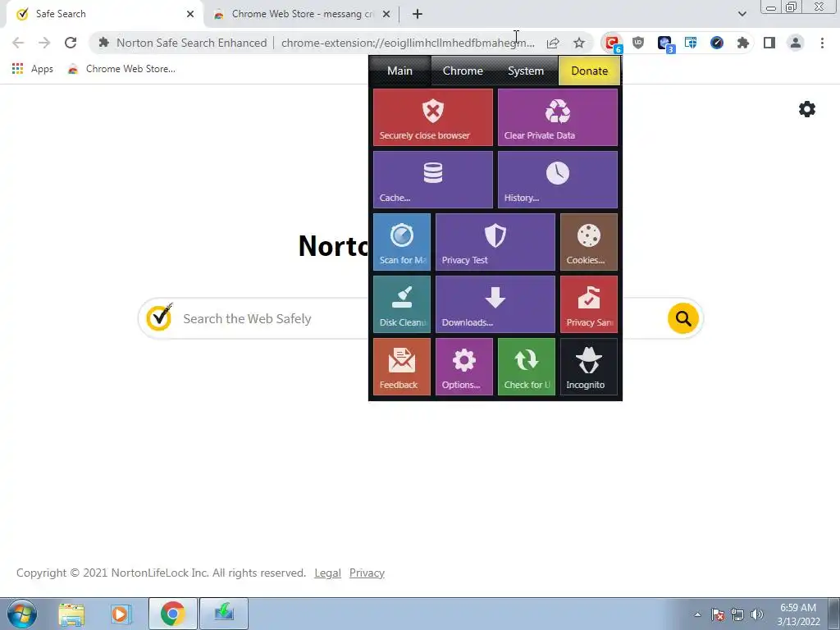Open the Extensions puzzle menu

[743, 43]
